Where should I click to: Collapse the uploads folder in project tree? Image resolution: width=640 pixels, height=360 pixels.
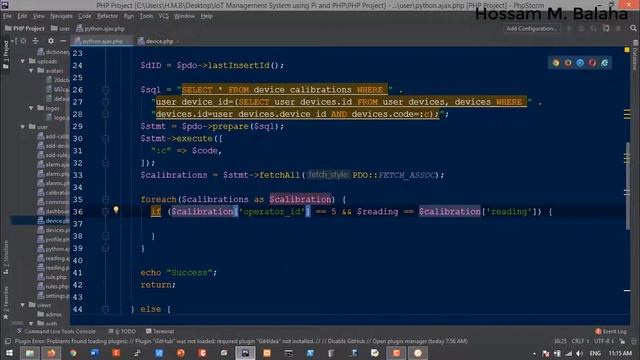click(23, 61)
